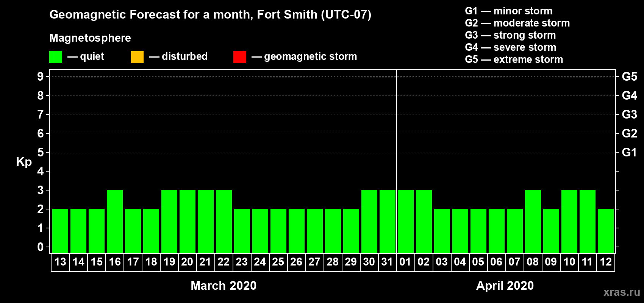Click date label 23 on the axis
The height and width of the screenshot is (303, 644).
tap(242, 262)
